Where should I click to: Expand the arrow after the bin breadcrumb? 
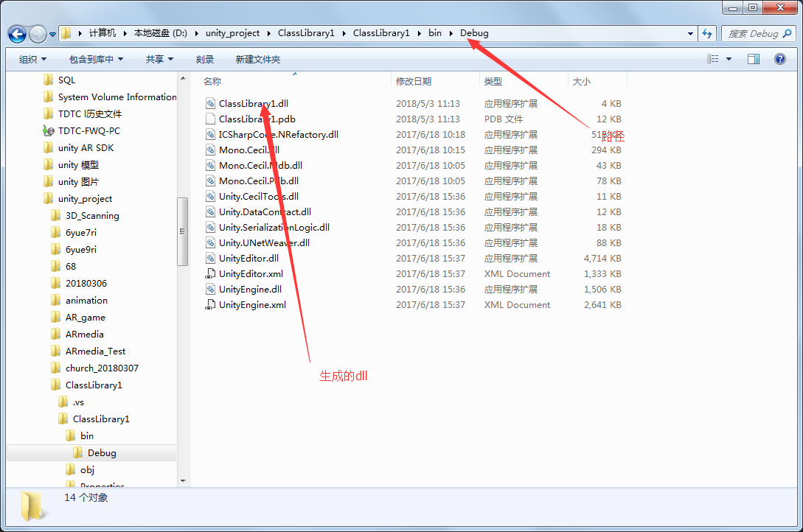(451, 33)
